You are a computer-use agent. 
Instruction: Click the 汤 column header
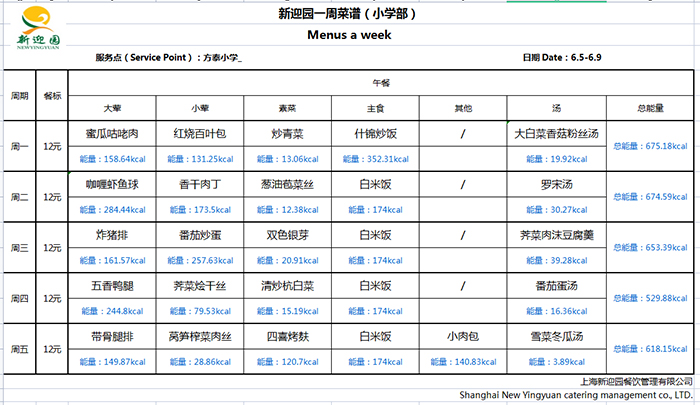click(557, 108)
